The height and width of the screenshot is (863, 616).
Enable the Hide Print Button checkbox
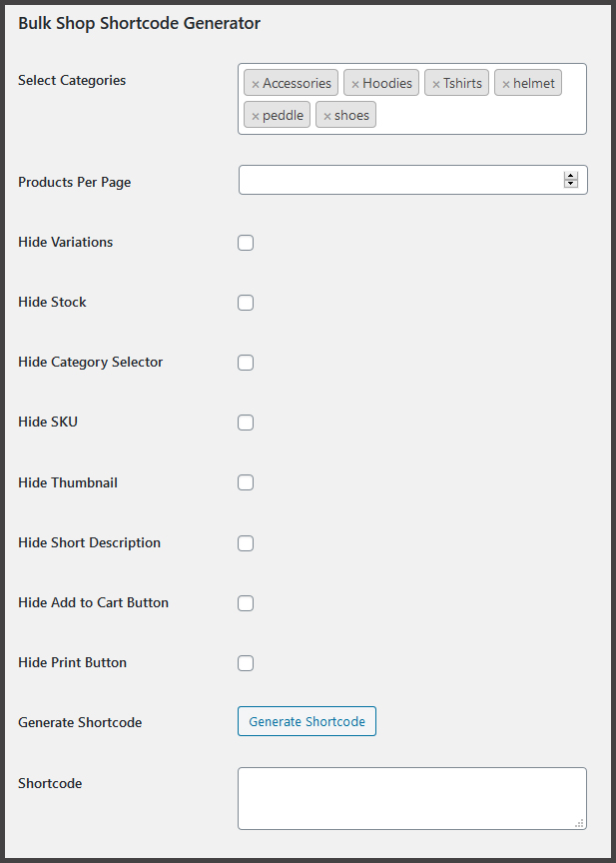tap(246, 663)
